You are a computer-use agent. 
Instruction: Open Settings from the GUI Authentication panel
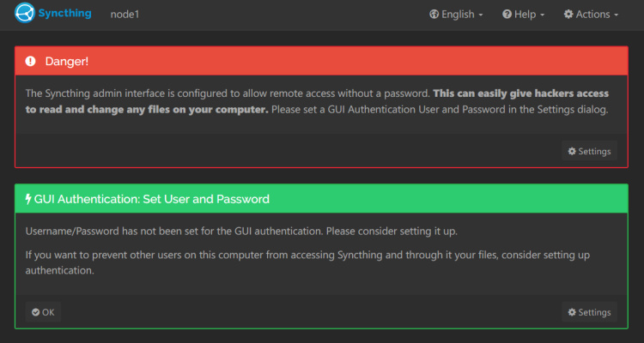[x=589, y=312]
